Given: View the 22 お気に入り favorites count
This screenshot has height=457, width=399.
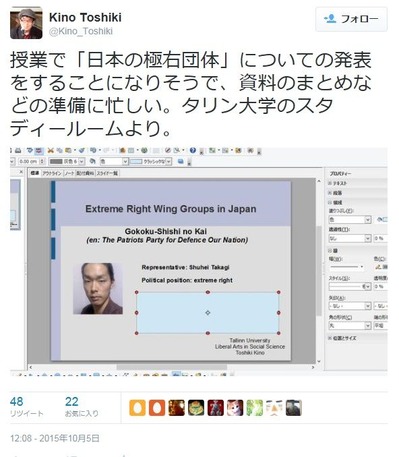Looking at the screenshot, I should pos(82,407).
